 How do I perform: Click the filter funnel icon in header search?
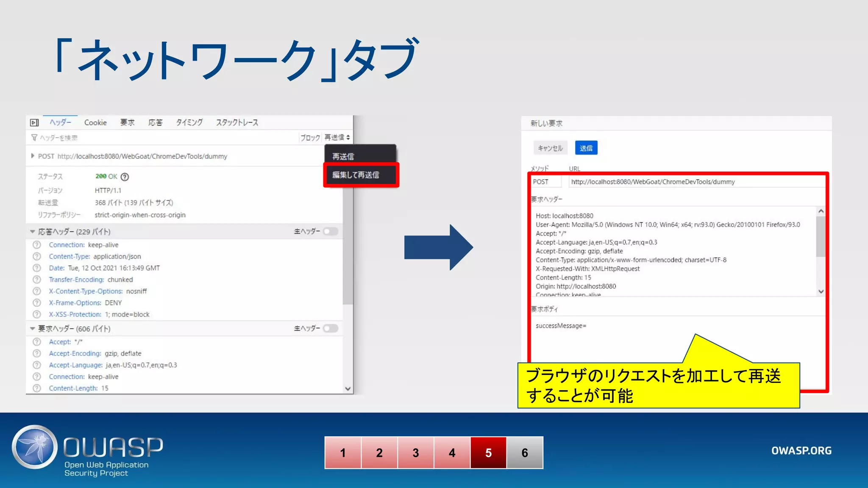coord(34,138)
